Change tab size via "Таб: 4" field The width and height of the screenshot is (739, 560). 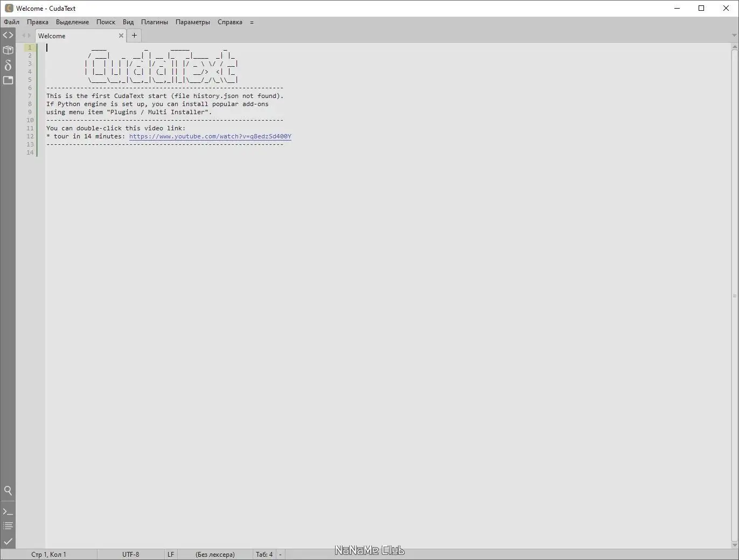(x=264, y=554)
